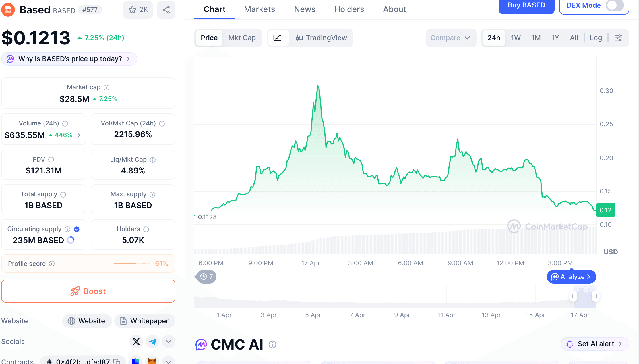
Task: Open the X (Twitter) social link
Action: (x=136, y=342)
